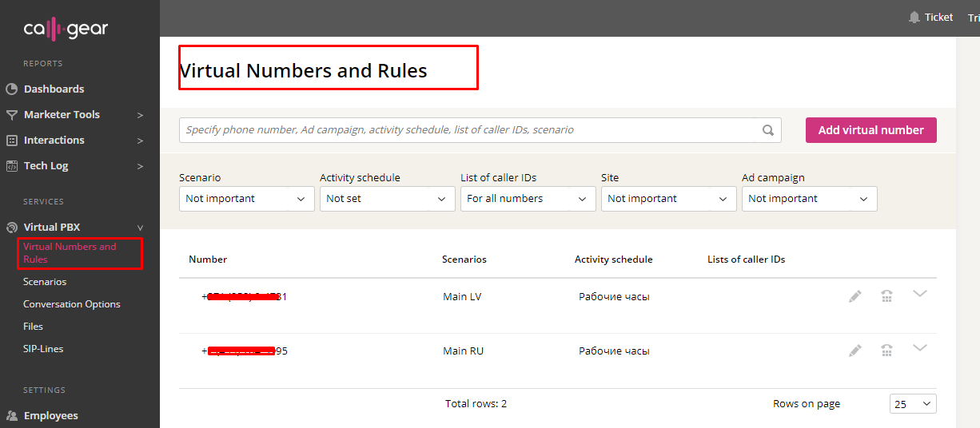This screenshot has height=428, width=980.
Task: Open Site filter dropdown
Action: click(x=668, y=199)
